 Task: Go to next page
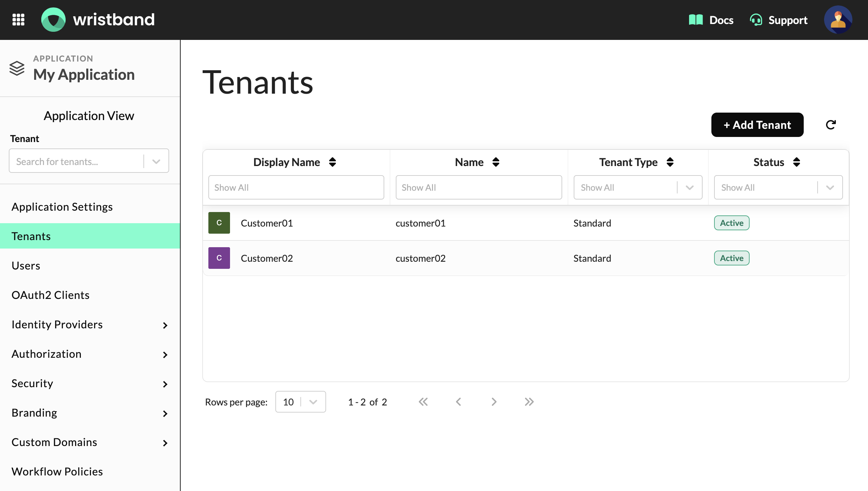click(x=494, y=402)
